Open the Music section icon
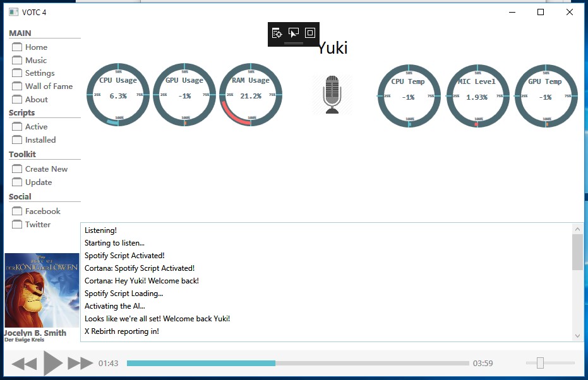Image resolution: width=588 pixels, height=380 pixels. (16, 60)
